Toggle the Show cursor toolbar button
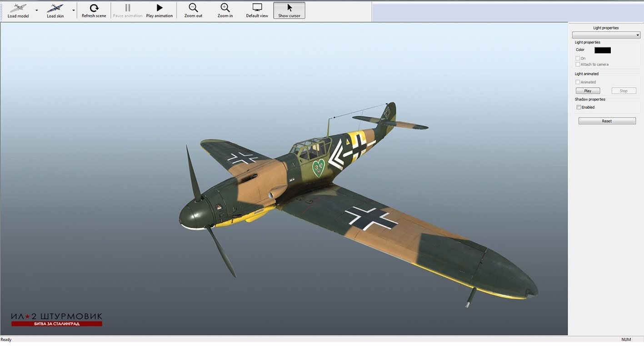 coord(290,8)
